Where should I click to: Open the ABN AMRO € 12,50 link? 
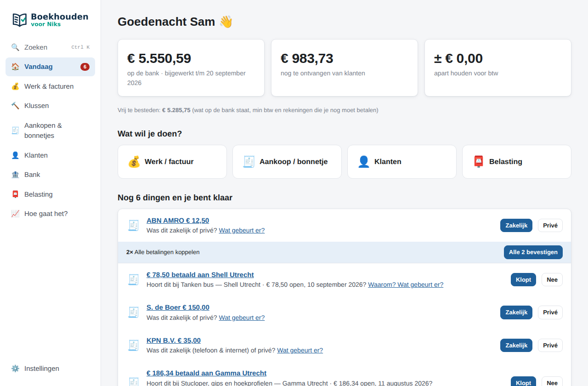178,221
